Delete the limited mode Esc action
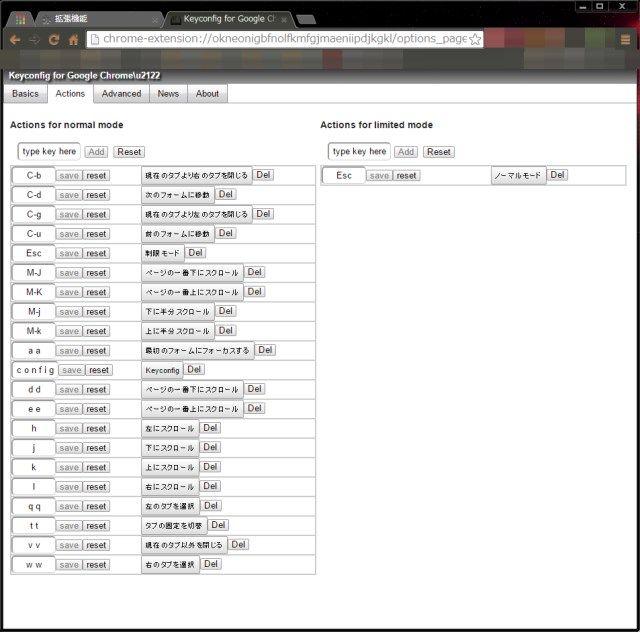640x632 pixels. (x=558, y=175)
